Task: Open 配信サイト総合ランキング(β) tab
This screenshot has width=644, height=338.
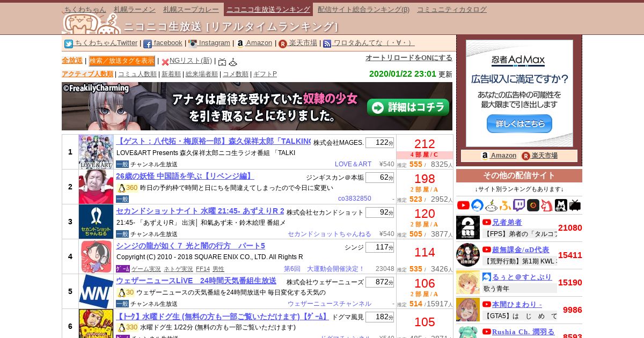Action: pyautogui.click(x=363, y=9)
